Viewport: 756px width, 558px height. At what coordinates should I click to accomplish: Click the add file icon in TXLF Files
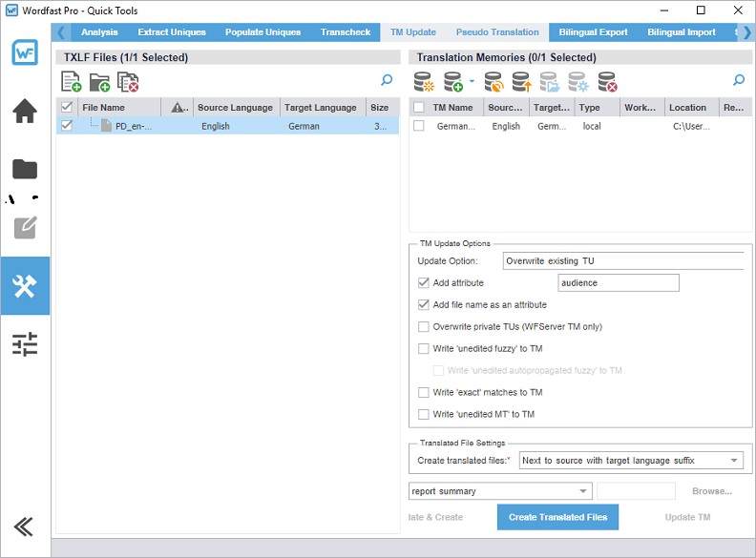tap(71, 82)
